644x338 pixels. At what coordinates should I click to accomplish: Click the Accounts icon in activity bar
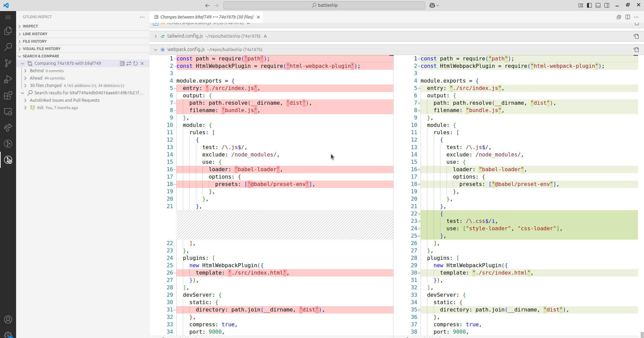(8, 320)
